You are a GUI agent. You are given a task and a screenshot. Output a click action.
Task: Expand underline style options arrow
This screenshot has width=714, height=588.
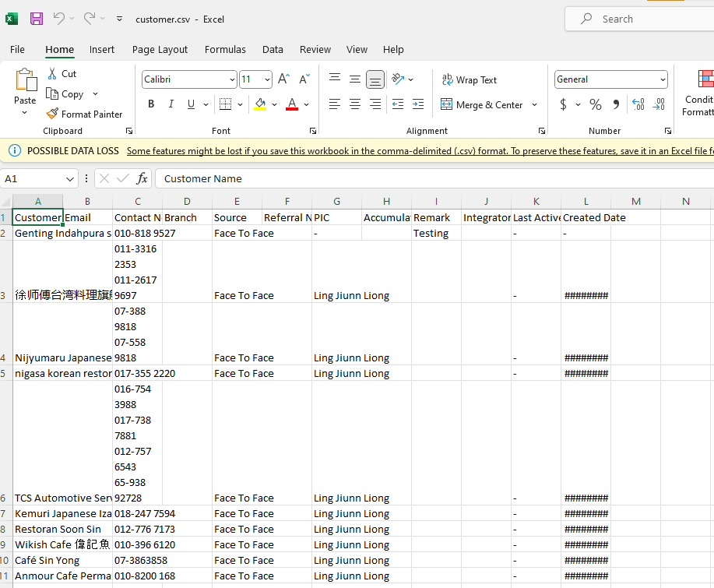pyautogui.click(x=206, y=105)
